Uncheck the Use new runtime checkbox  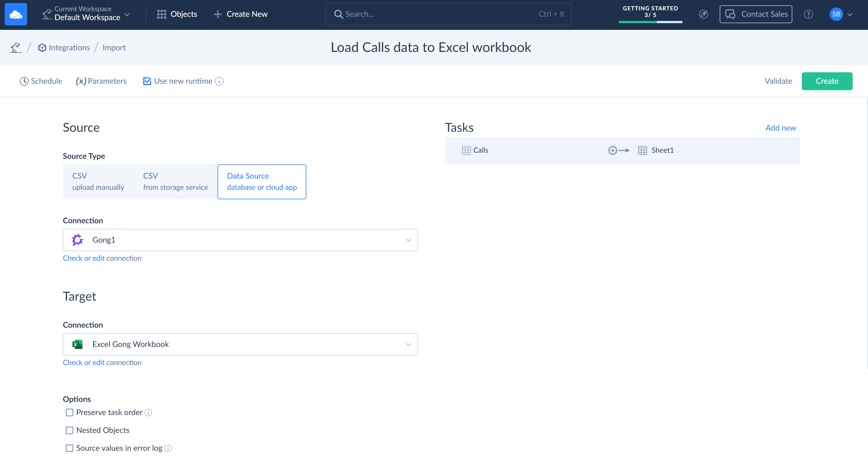(x=147, y=81)
